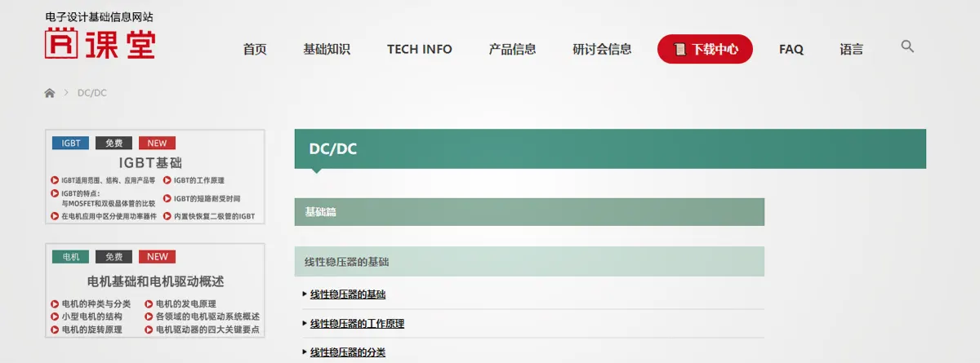Select TECH INFO in the navigation bar

pos(419,49)
